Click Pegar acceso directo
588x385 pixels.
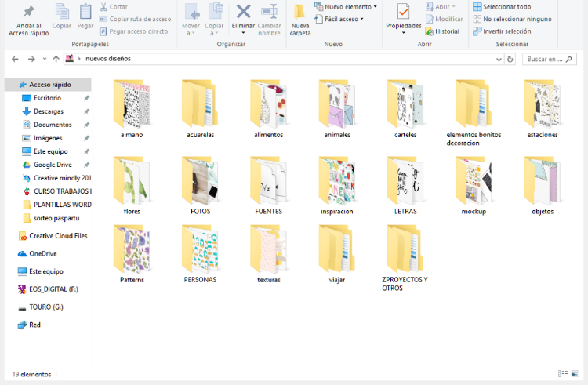[x=133, y=31]
